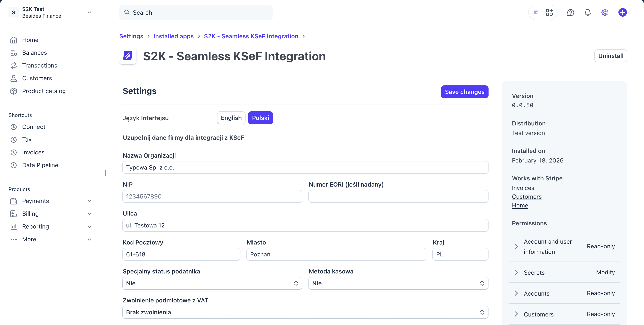Open Transactions page

[39, 66]
